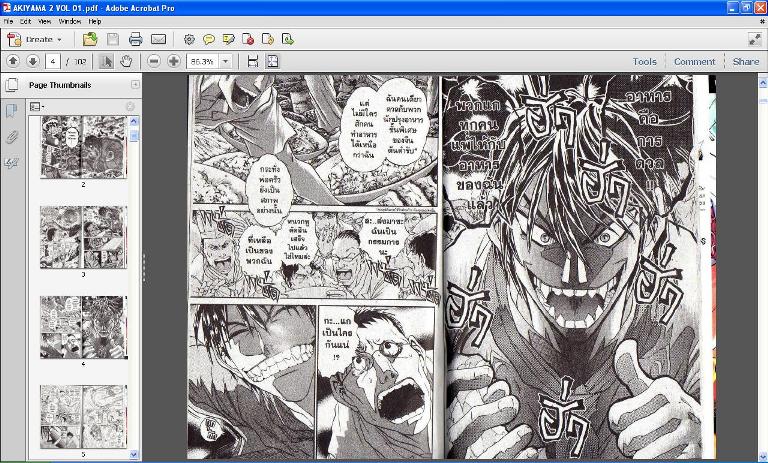Click the Page Thumbnails panel icon
The height and width of the screenshot is (463, 768).
pos(12,85)
